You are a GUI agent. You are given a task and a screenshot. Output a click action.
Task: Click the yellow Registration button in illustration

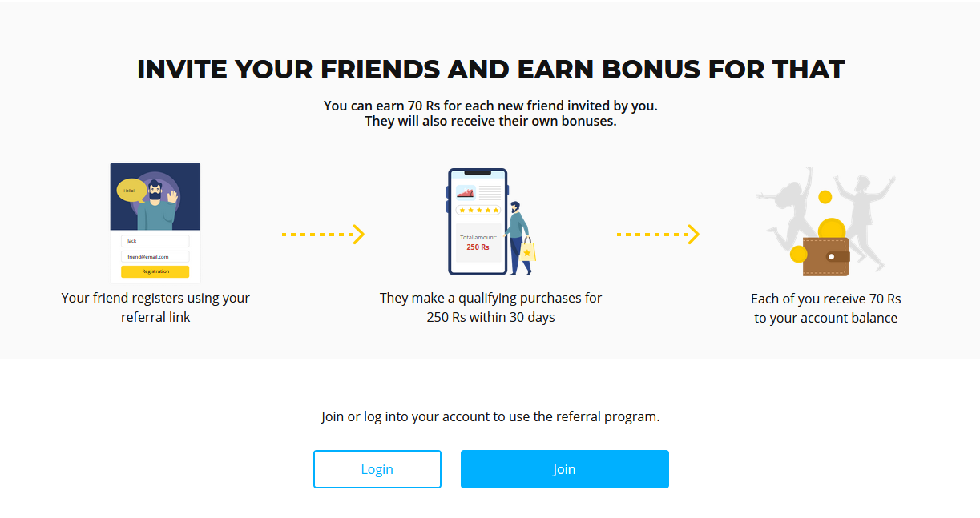click(155, 272)
